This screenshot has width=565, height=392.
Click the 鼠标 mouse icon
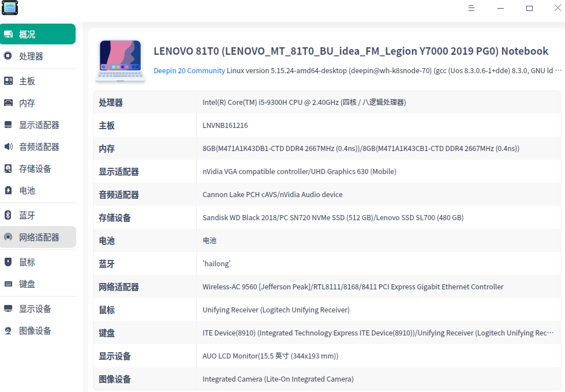(8, 262)
